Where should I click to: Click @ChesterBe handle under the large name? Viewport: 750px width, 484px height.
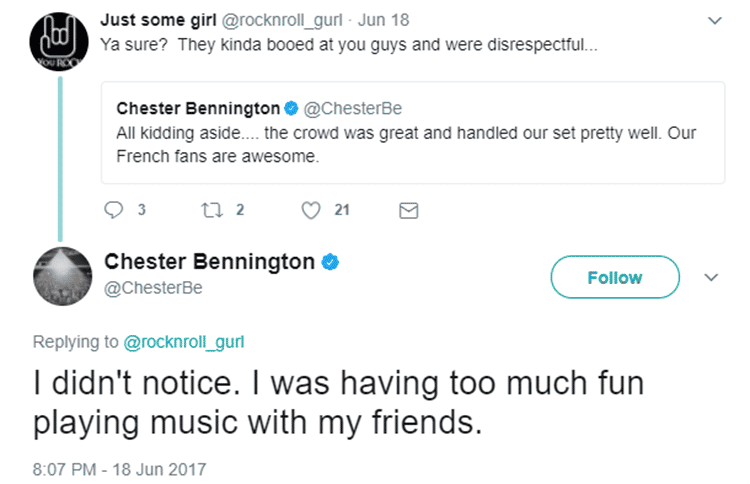[x=153, y=289]
